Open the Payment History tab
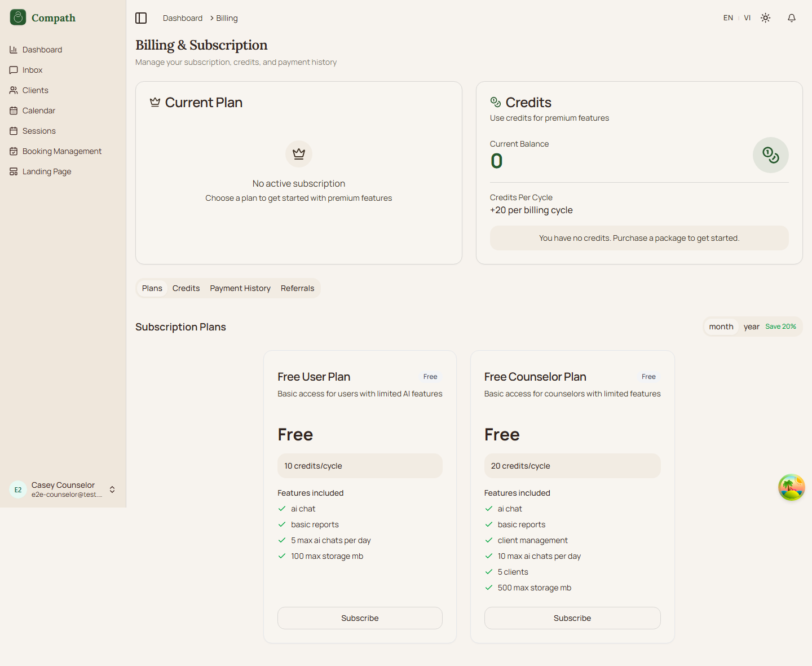812x666 pixels. click(x=240, y=288)
